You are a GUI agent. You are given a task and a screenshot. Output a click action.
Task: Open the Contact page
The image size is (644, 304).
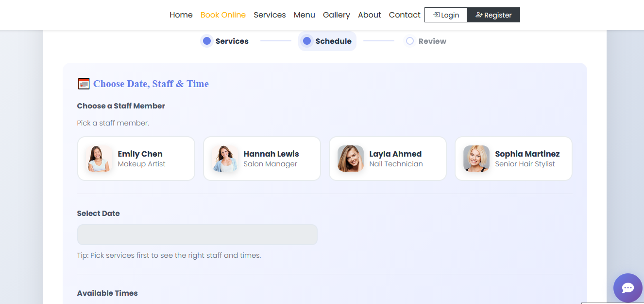404,15
